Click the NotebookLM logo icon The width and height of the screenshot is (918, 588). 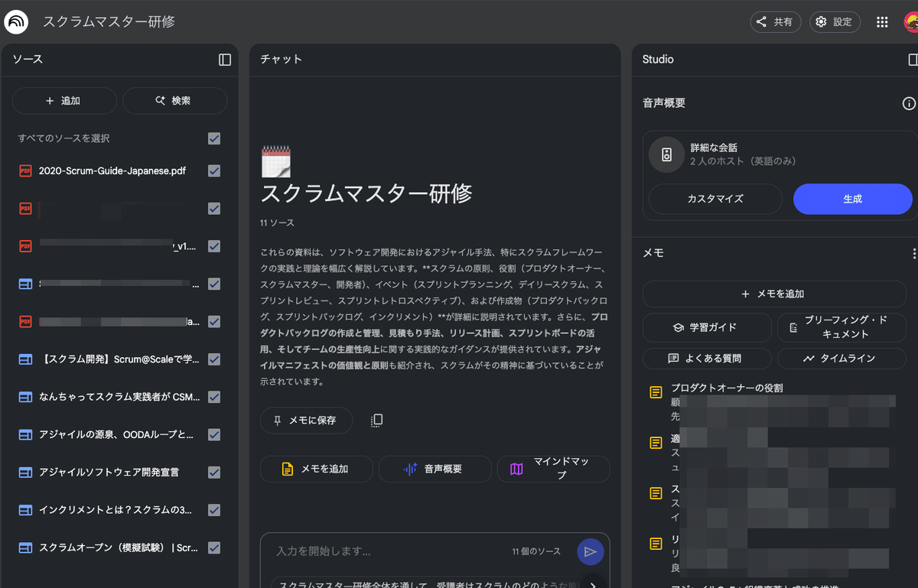point(17,21)
